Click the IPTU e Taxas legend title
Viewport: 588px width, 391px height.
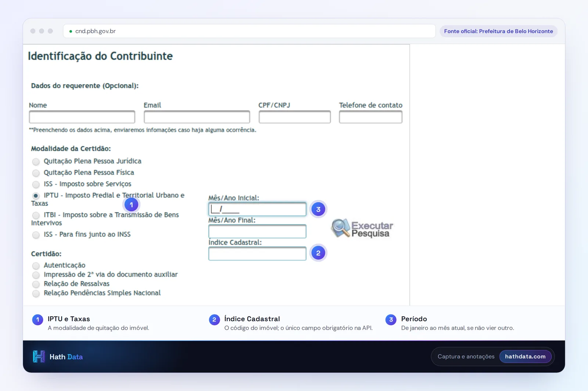[69, 319]
